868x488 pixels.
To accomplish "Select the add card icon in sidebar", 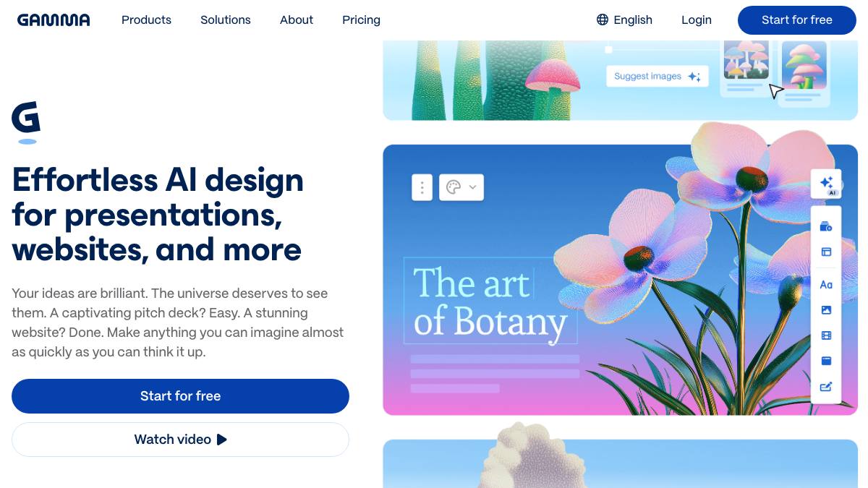I will click(826, 226).
